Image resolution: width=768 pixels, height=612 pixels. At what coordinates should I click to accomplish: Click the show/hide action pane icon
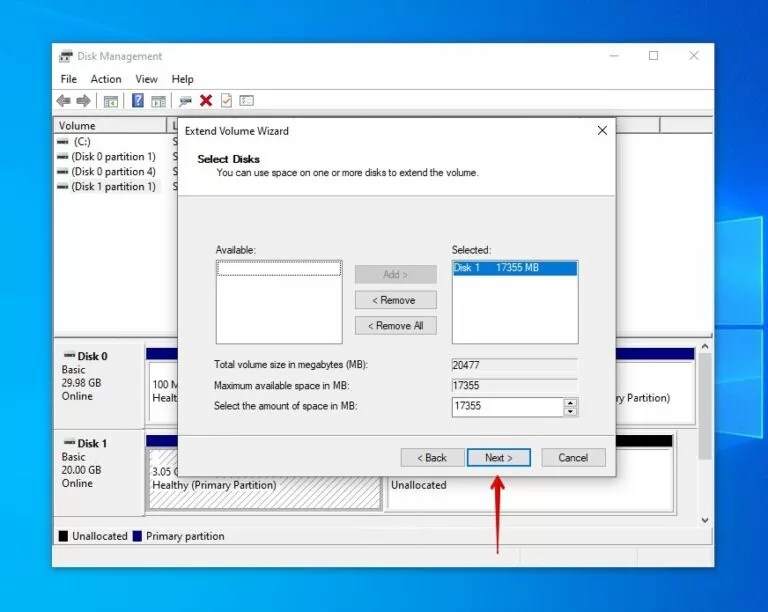tap(158, 101)
